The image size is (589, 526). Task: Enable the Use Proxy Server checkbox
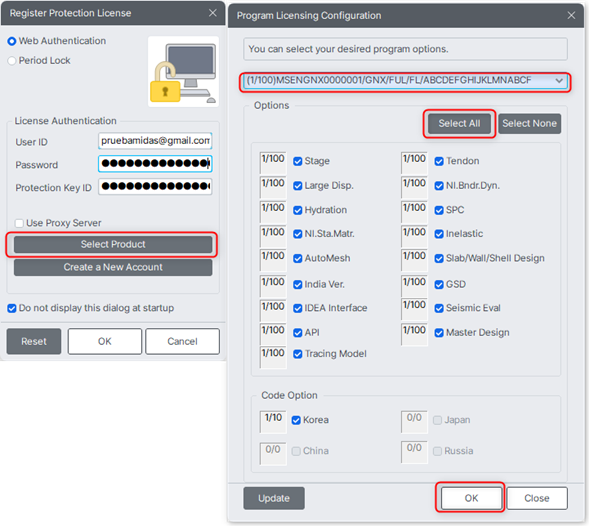[x=19, y=223]
